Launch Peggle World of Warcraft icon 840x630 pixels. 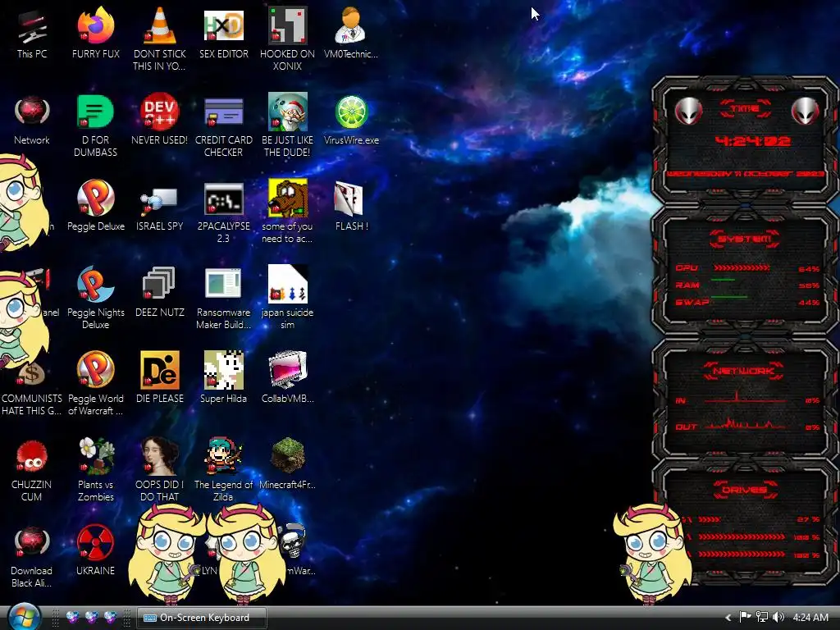(x=95, y=370)
